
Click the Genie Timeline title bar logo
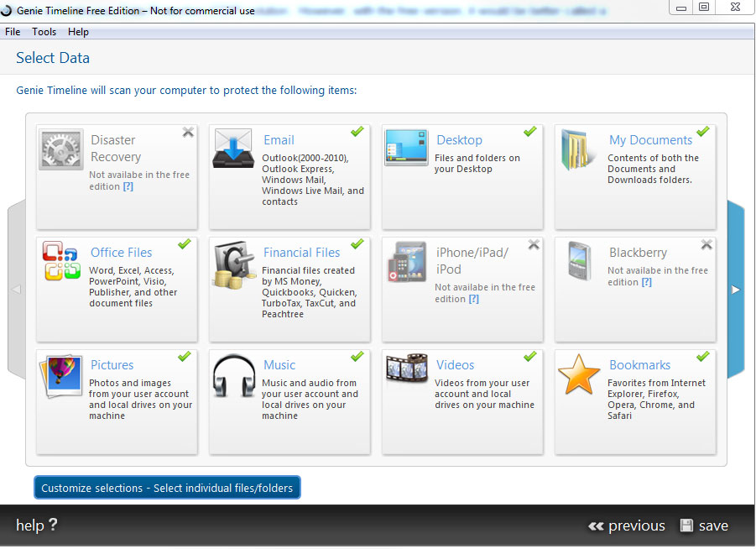coord(6,10)
